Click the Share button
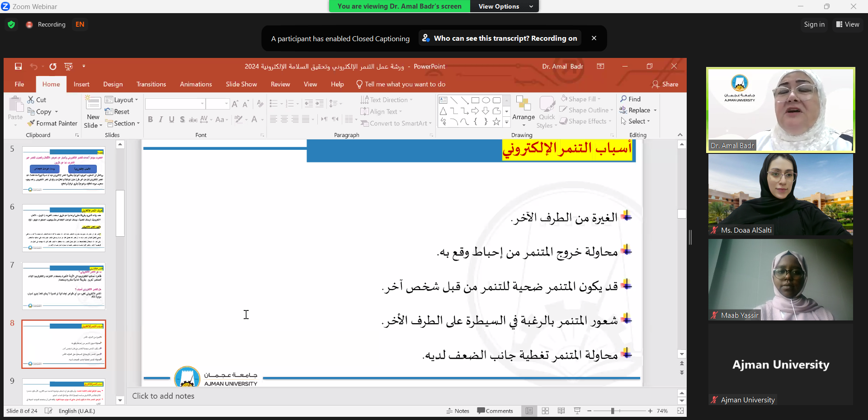 click(x=665, y=84)
